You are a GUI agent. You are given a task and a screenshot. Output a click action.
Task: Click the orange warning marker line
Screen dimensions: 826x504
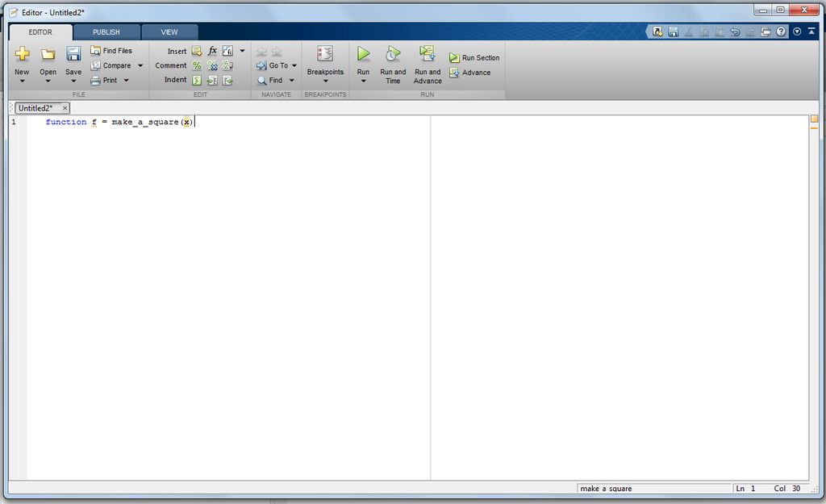coord(815,128)
